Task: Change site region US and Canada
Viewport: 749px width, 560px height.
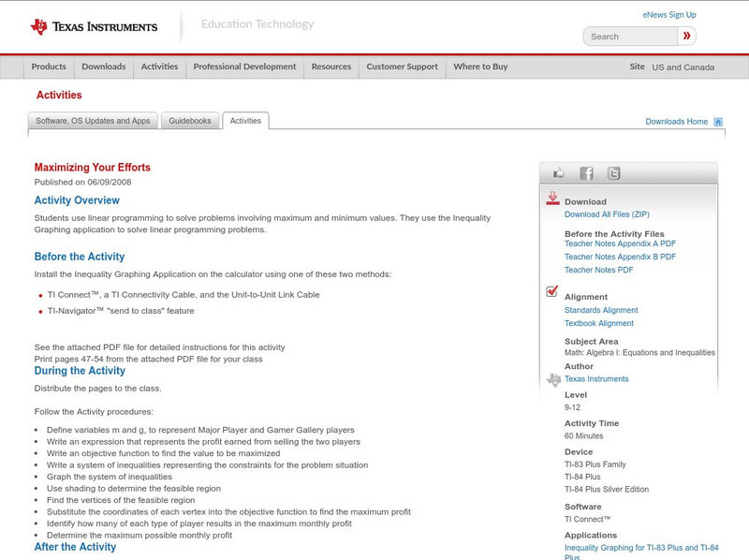Action: [x=683, y=67]
